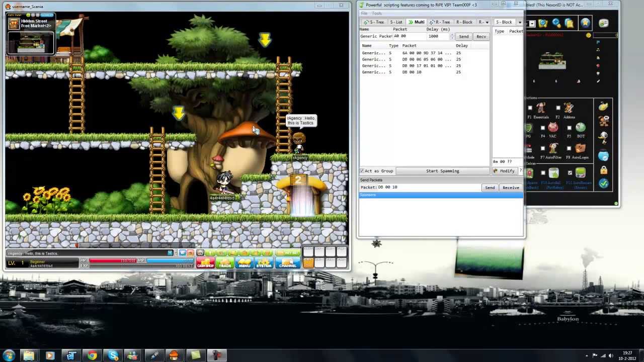Switch to the R - Block tab
Viewport: 644px width, 362px height.
[464, 22]
